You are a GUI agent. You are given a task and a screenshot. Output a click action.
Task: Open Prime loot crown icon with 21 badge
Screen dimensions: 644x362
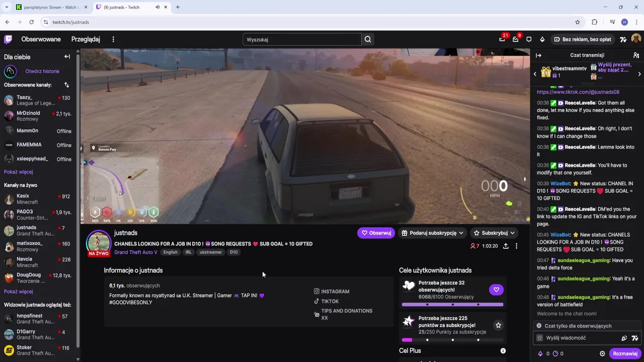click(502, 39)
